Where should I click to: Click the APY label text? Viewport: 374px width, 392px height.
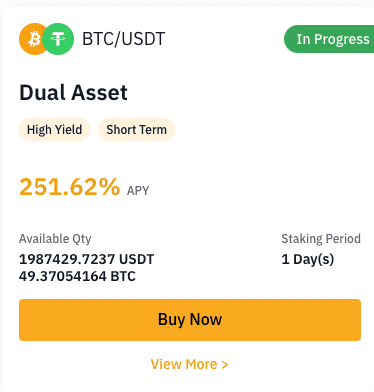(x=138, y=191)
